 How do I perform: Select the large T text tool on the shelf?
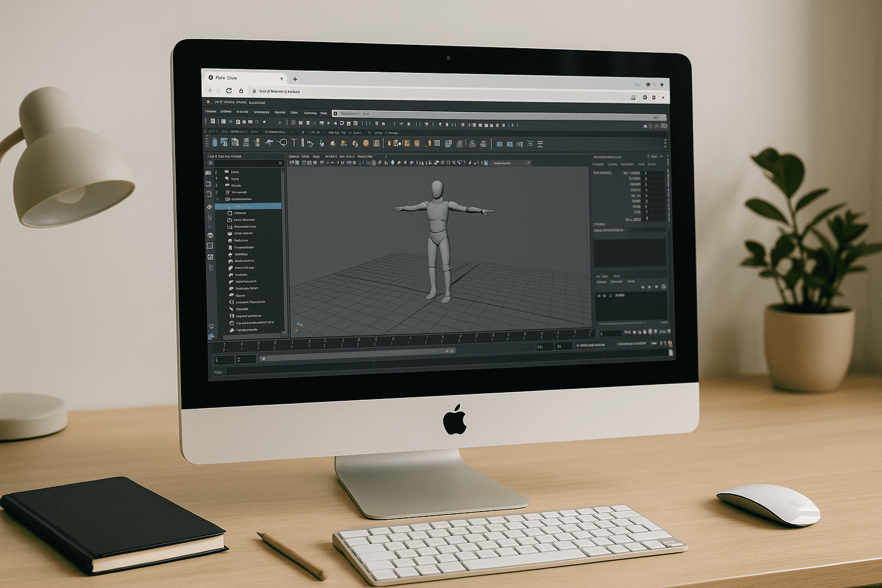(295, 142)
